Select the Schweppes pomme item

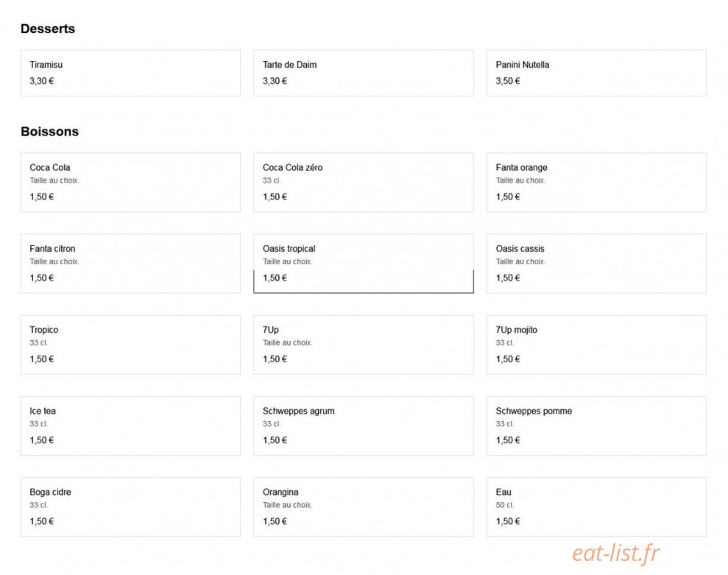597,426
